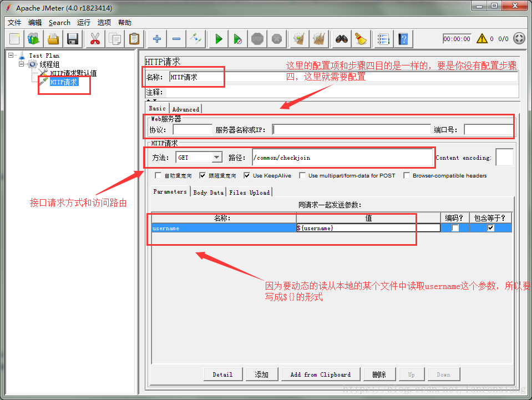The image size is (532, 400).
Task: Switch to the Advanced tab
Action: point(186,109)
